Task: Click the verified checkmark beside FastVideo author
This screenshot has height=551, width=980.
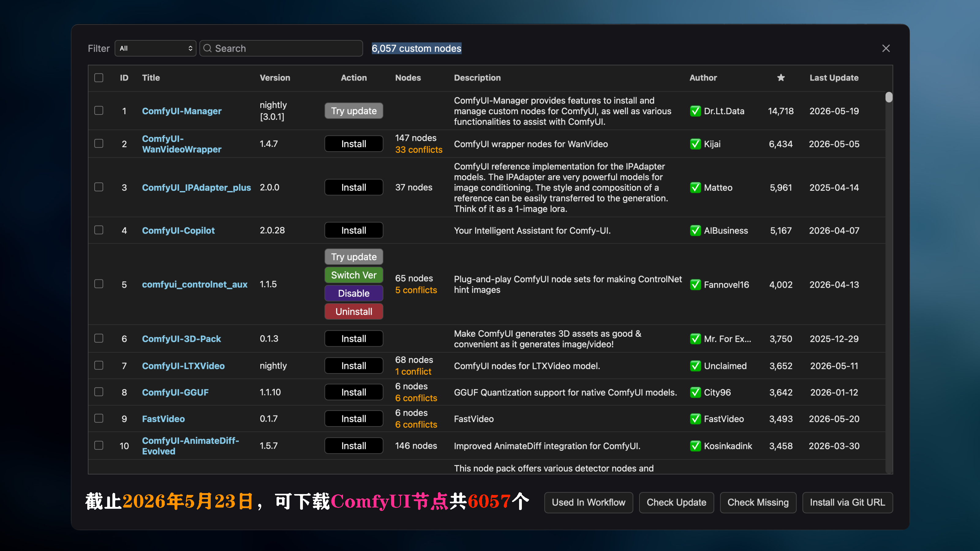Action: (695, 419)
